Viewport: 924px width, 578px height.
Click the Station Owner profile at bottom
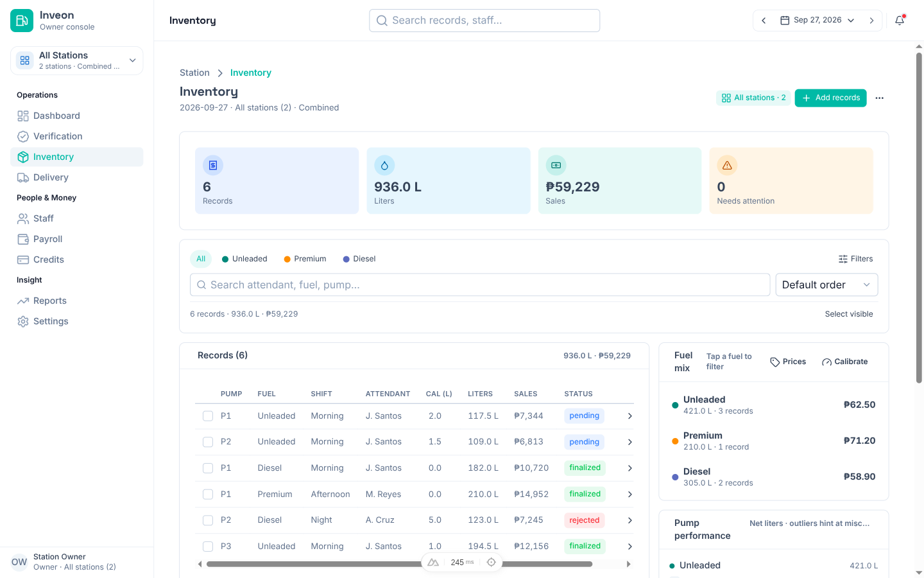pyautogui.click(x=77, y=562)
